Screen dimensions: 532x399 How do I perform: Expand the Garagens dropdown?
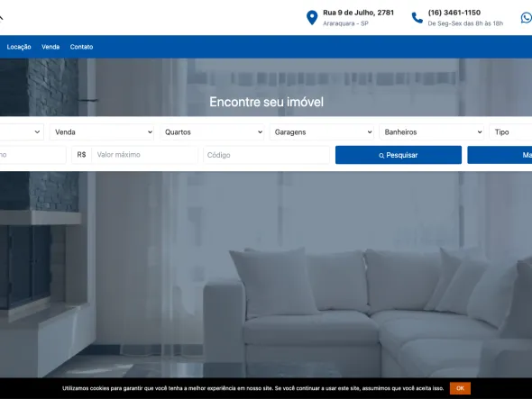coord(322,131)
